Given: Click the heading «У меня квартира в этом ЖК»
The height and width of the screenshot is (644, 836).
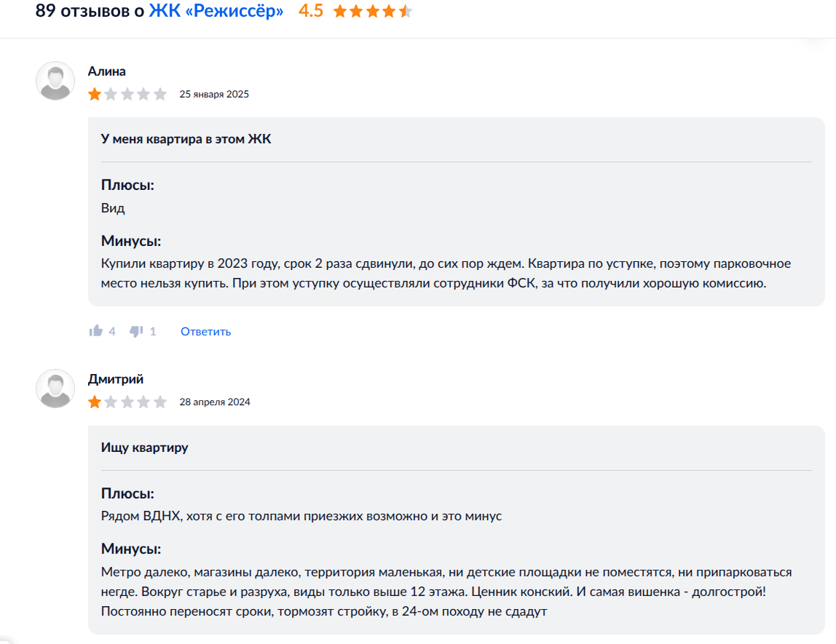Looking at the screenshot, I should pos(186,139).
